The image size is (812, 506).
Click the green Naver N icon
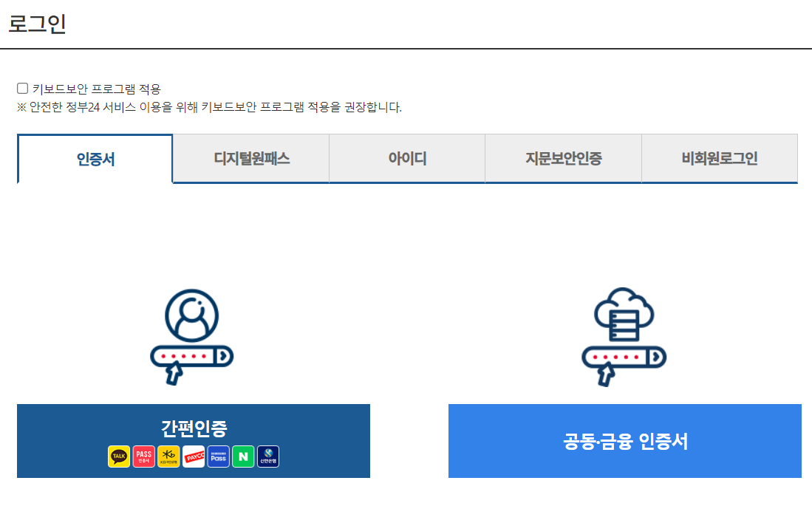click(243, 457)
